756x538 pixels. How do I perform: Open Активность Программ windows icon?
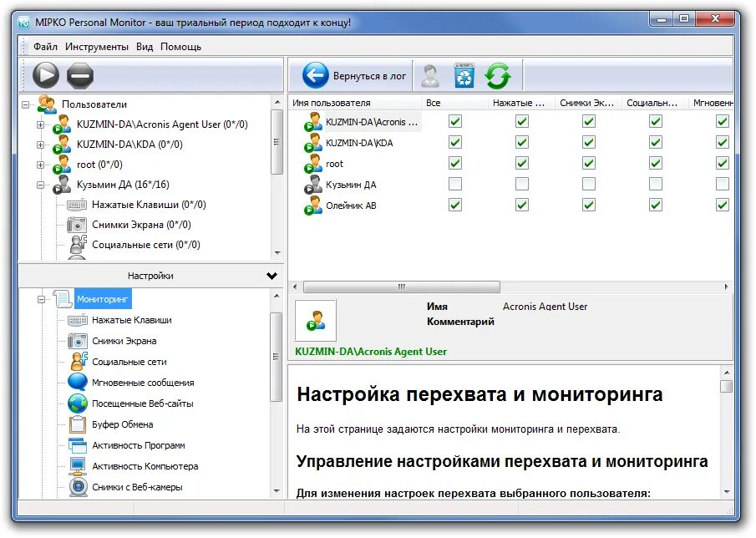77,445
